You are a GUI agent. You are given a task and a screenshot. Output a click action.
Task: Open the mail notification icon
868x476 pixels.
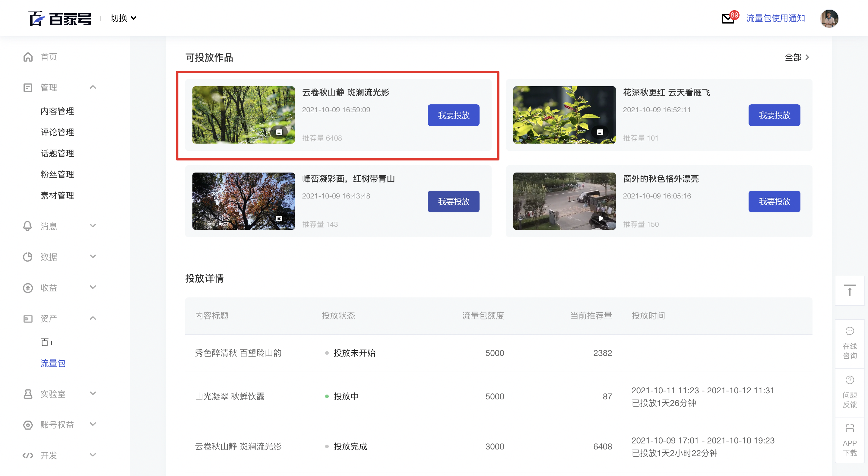pos(728,18)
